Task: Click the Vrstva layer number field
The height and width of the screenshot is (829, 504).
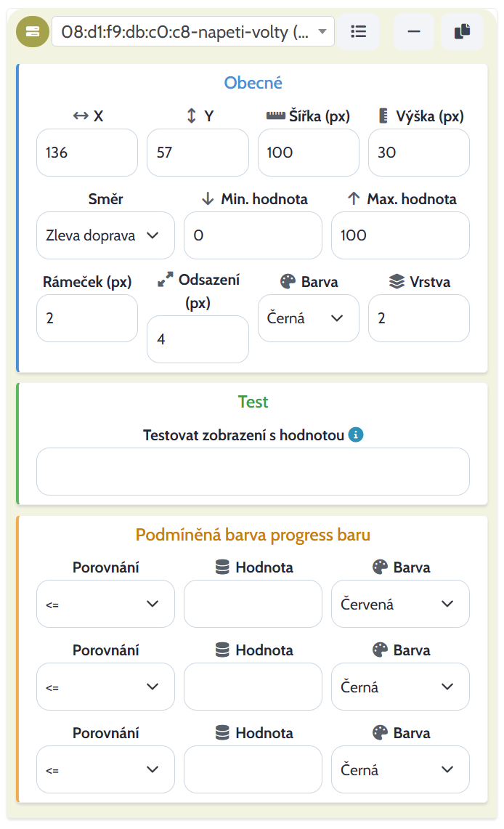Action: [419, 318]
